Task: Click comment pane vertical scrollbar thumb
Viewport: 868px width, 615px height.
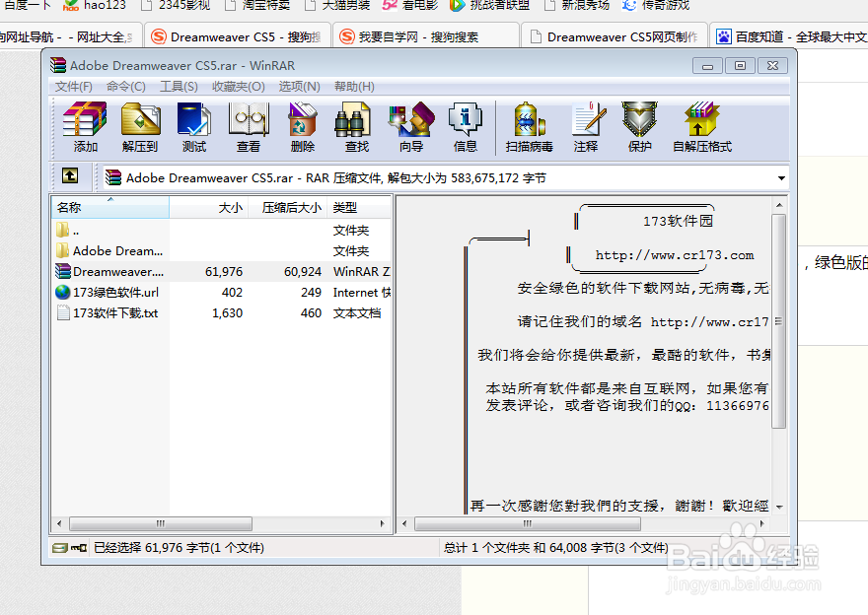Action: click(x=779, y=321)
